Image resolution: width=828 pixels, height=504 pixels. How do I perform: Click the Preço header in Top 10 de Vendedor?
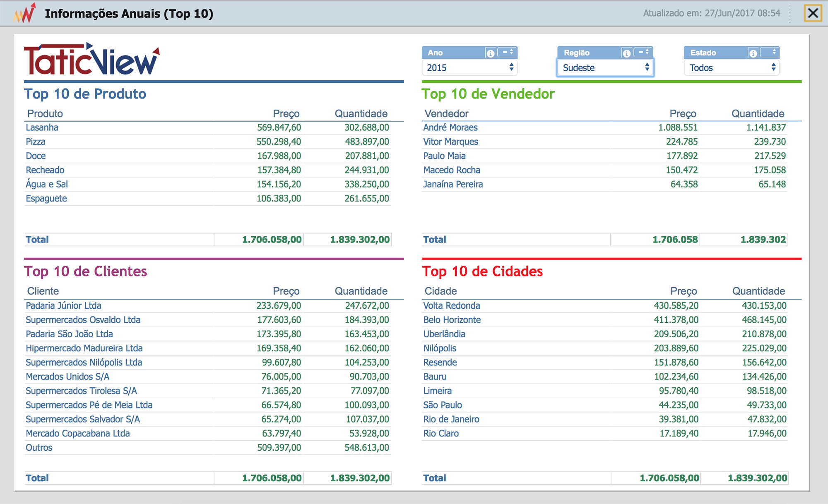click(x=683, y=113)
